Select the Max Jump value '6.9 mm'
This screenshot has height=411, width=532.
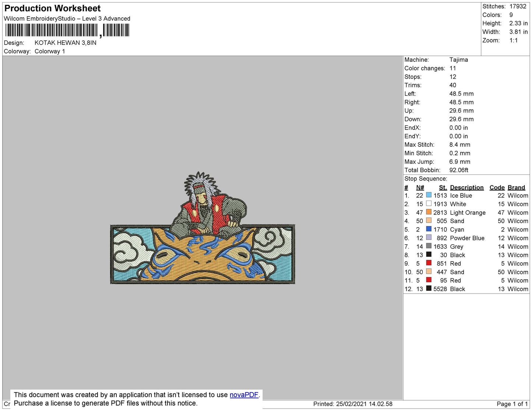pyautogui.click(x=460, y=162)
